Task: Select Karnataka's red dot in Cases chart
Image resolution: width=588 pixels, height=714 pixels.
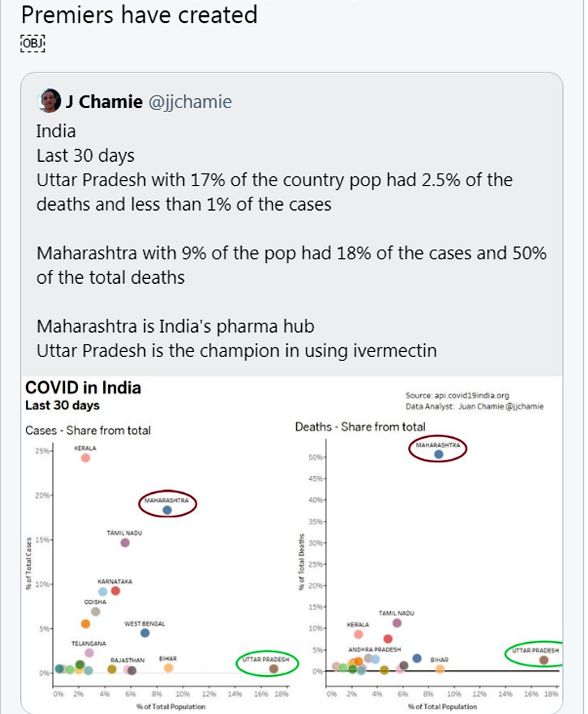Action: point(116,591)
